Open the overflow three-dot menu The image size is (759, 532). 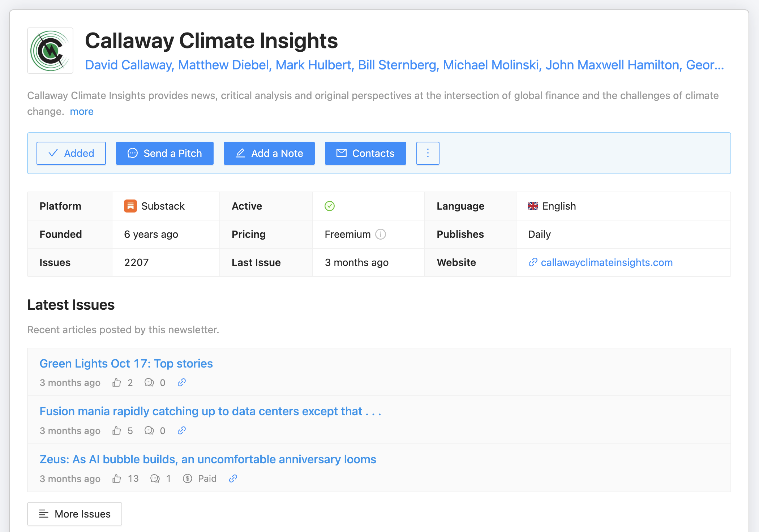(428, 153)
